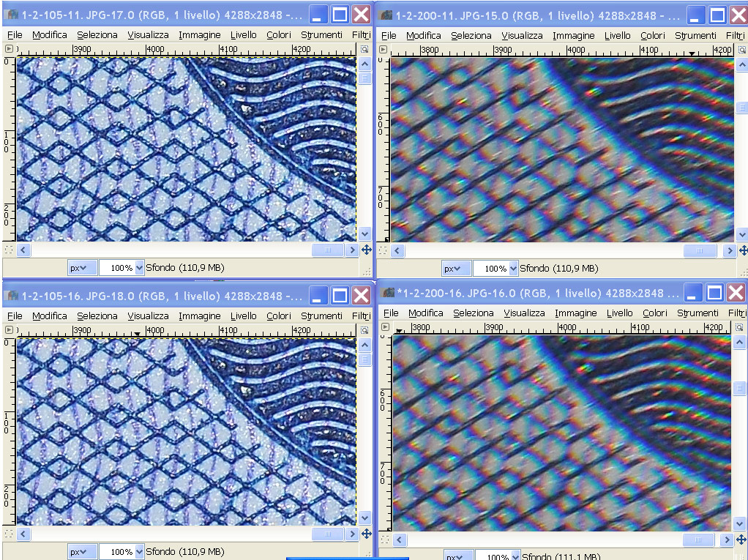The image size is (748, 560).
Task: Open 100% zoom dropdown in 1-2-105-16.JPG window
Action: click(139, 551)
